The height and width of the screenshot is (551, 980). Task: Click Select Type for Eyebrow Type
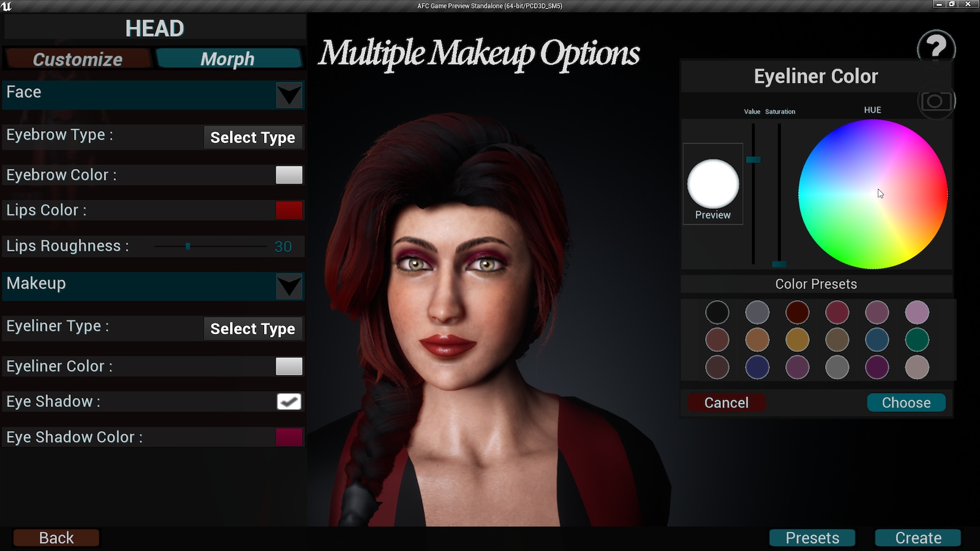coord(252,137)
